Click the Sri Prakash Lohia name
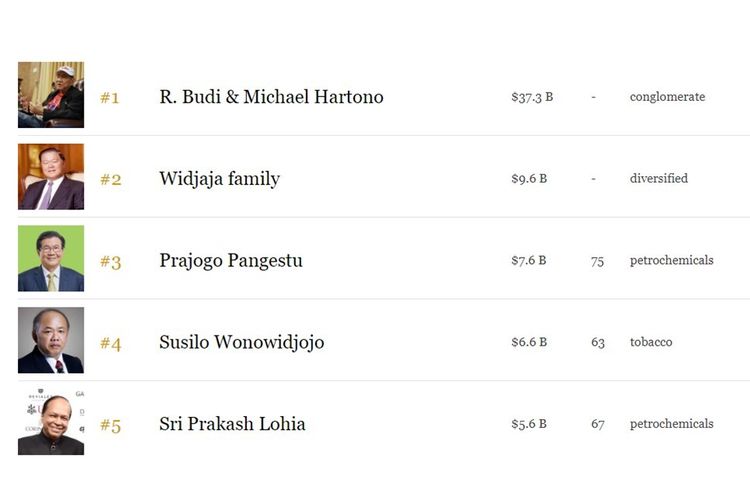750x500 pixels. (232, 424)
